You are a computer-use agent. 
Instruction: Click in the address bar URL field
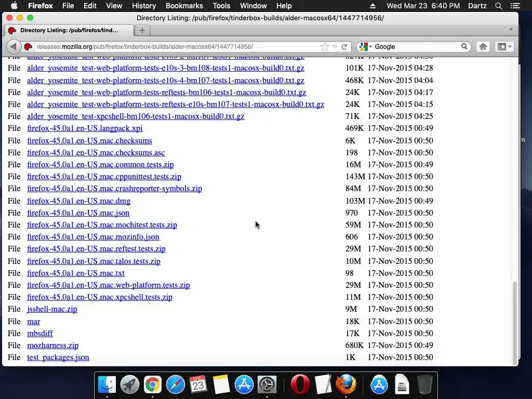[x=177, y=46]
